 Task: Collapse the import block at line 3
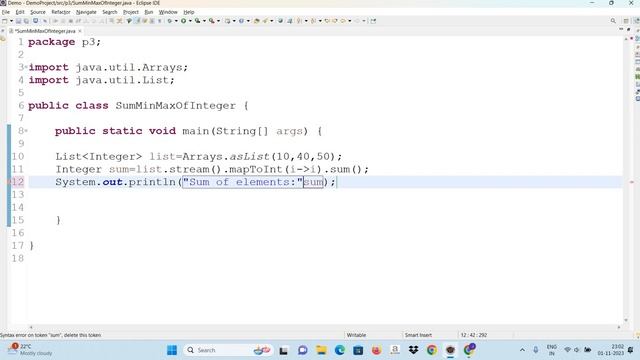tap(26, 67)
